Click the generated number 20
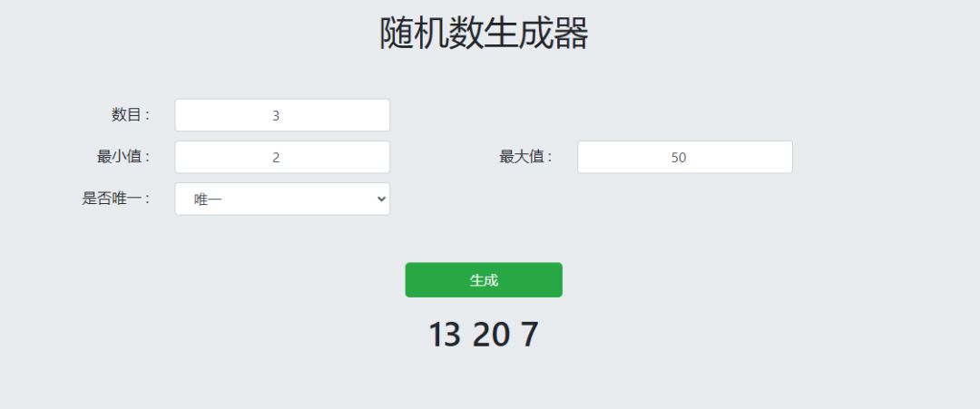 491,335
